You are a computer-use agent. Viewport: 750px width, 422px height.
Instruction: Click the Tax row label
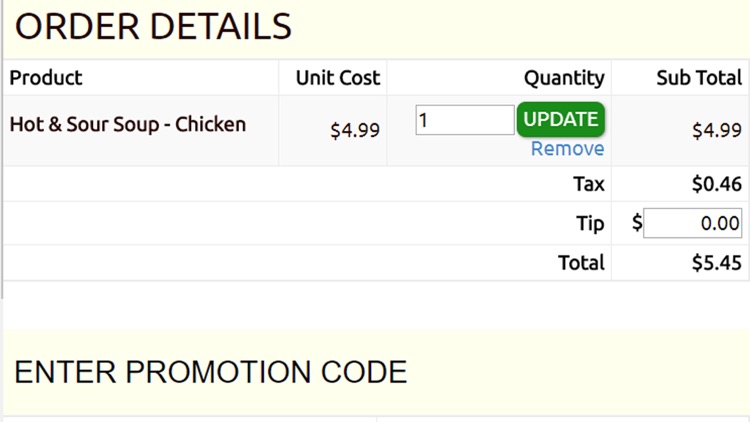point(588,184)
